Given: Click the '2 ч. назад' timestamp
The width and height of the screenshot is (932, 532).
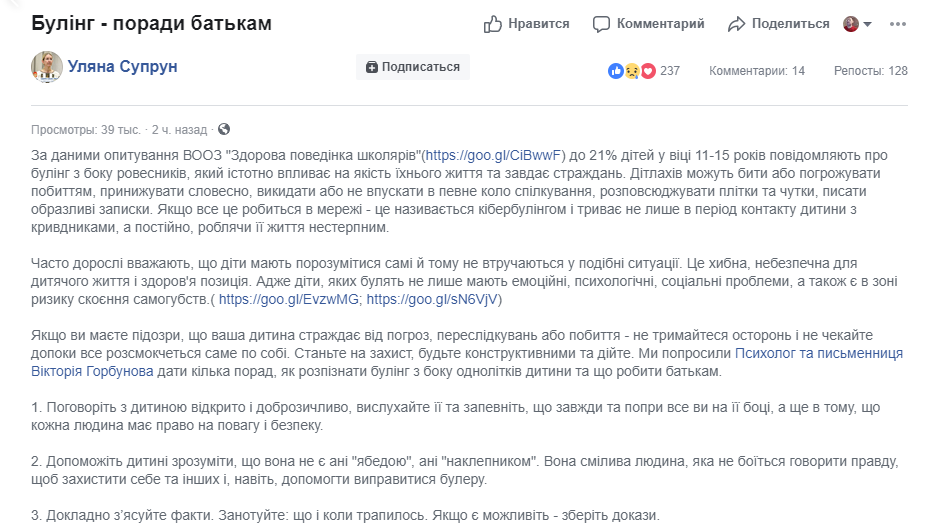Looking at the screenshot, I should pos(179,129).
